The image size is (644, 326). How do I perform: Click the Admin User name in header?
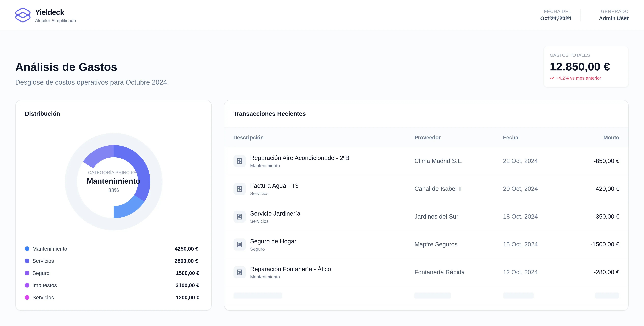tap(613, 19)
